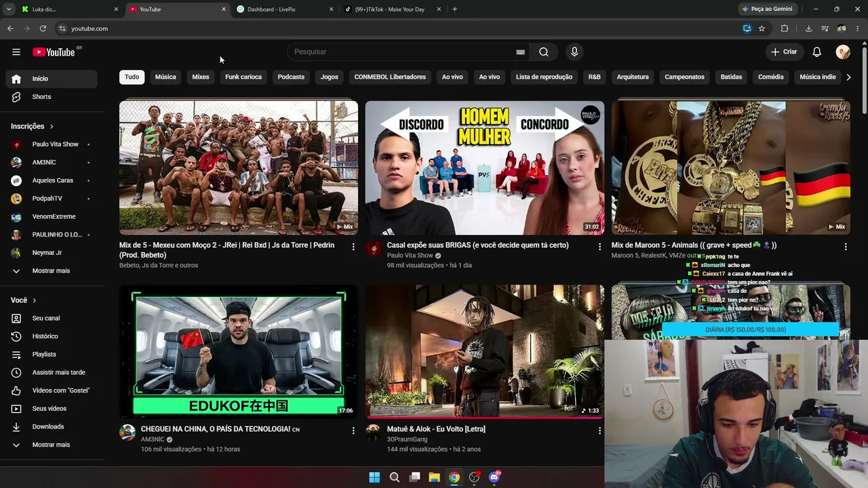Expand Mostrar mais under Inscrições
This screenshot has height=488, width=868.
click(x=52, y=271)
